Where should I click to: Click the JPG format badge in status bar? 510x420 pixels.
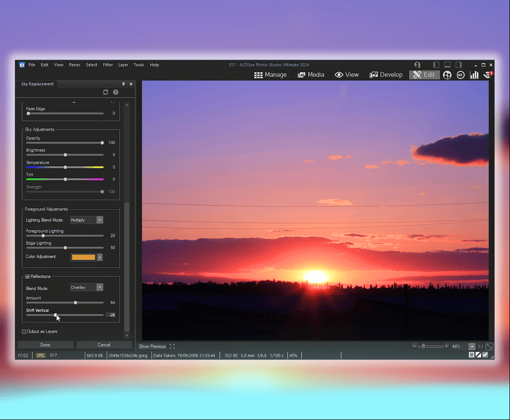tap(40, 355)
